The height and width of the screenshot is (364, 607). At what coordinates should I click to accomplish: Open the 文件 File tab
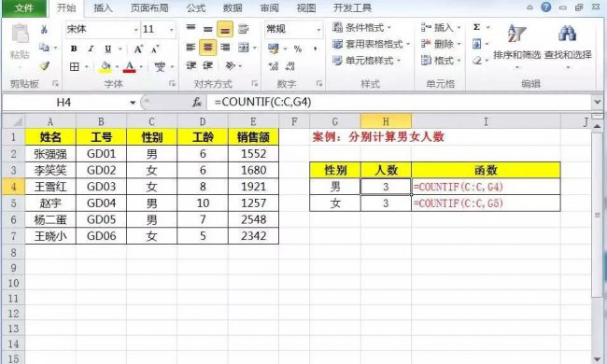24,7
